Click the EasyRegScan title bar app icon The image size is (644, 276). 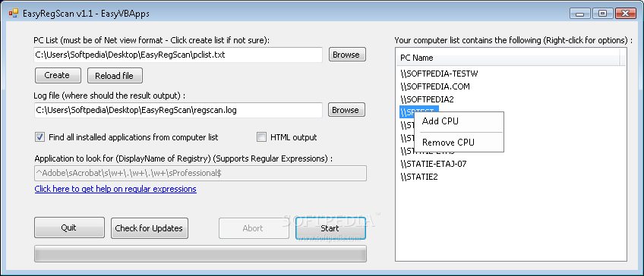click(x=14, y=13)
